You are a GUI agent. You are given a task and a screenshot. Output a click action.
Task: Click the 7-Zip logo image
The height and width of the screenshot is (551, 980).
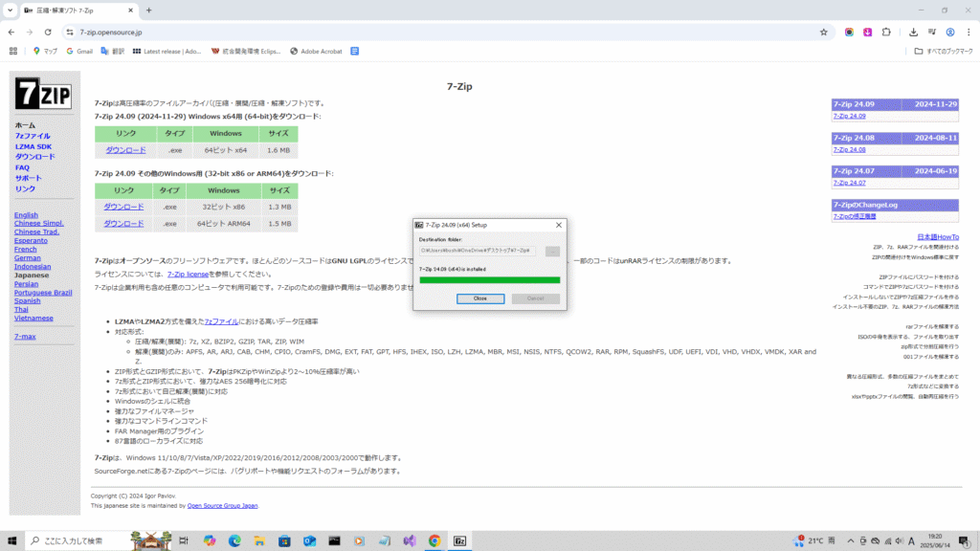pyautogui.click(x=43, y=94)
